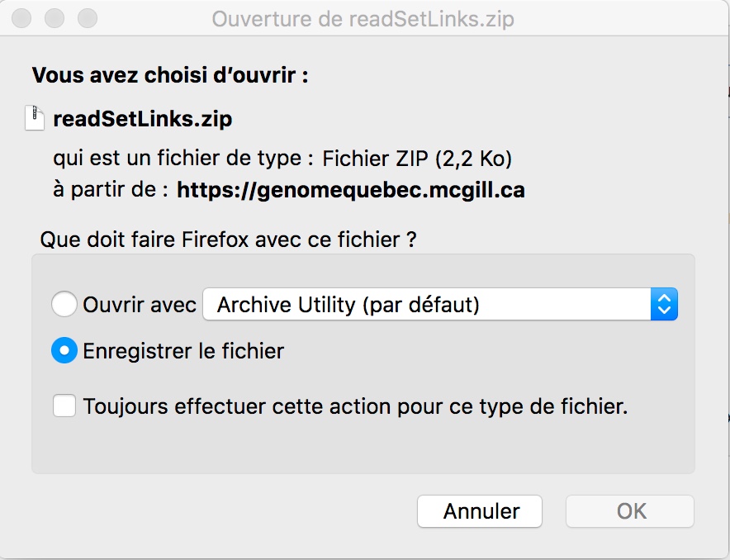Click the blue up-down arrows of the application selector
Screen dimensions: 730x560
[x=665, y=305]
